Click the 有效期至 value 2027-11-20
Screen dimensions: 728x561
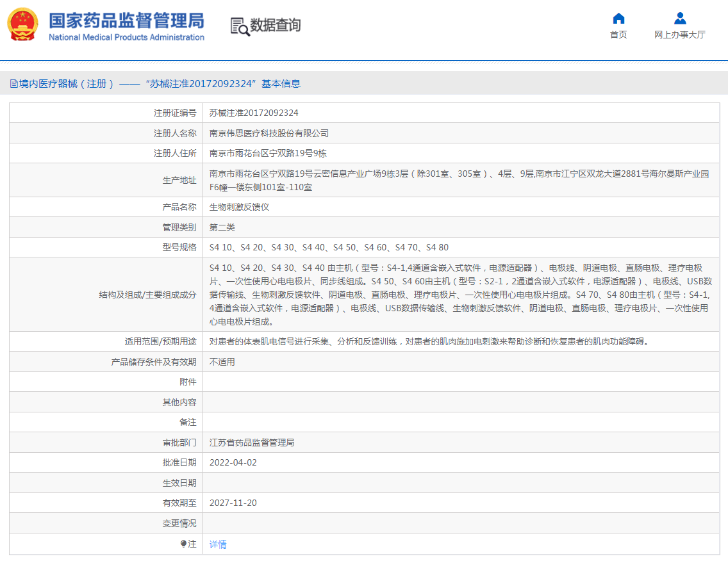pos(232,503)
